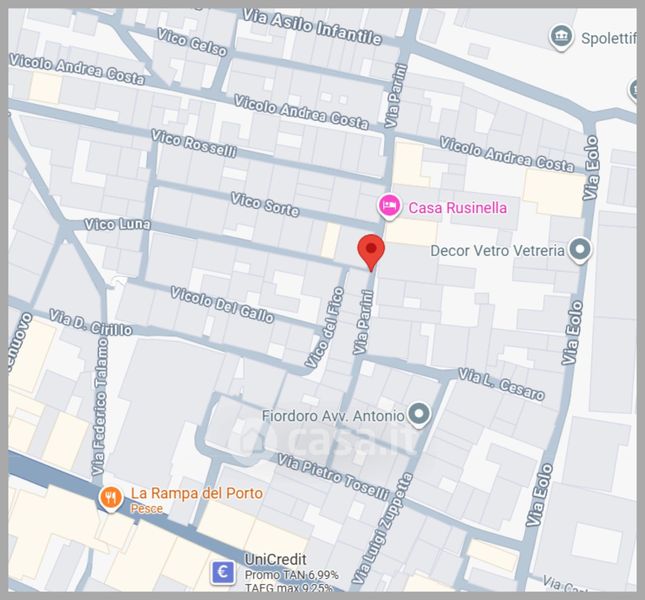Click the Spolettif shop icon at top right

[x=562, y=38]
